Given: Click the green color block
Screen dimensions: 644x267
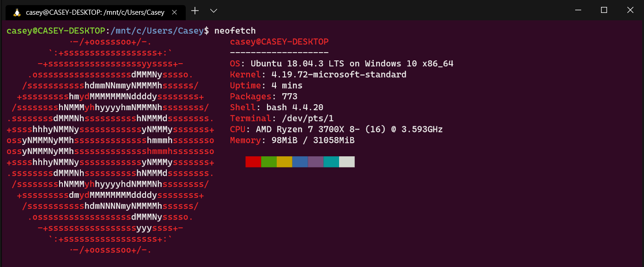Looking at the screenshot, I should tap(269, 162).
